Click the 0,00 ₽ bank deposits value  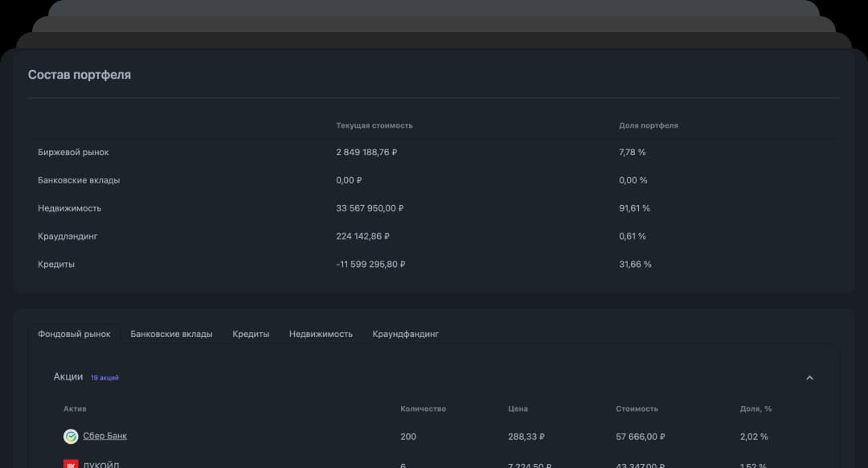tap(349, 180)
